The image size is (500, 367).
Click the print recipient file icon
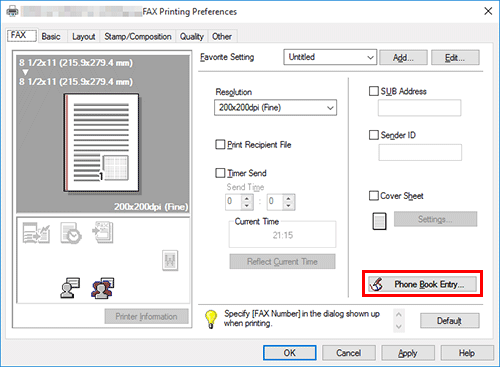[36, 233]
